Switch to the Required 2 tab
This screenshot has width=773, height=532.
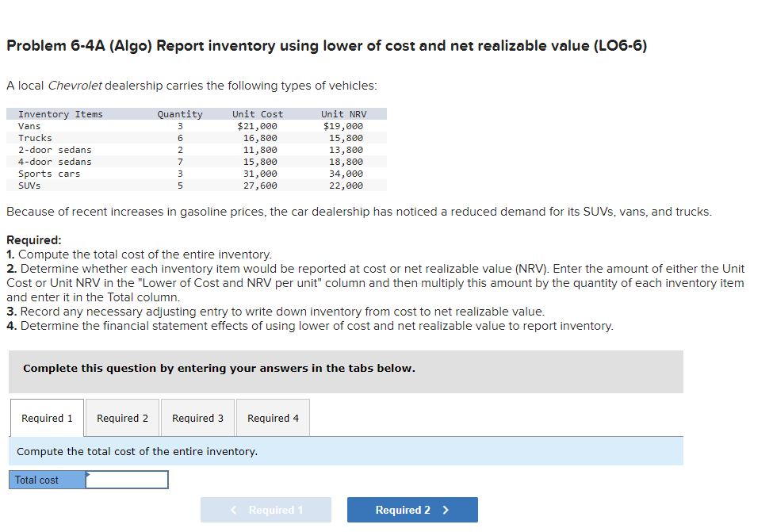pos(122,418)
